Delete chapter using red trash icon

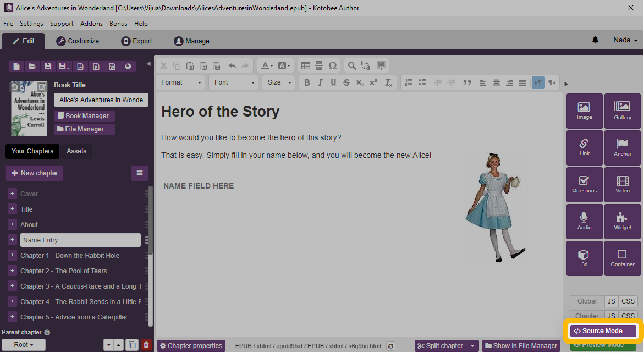coord(146,345)
